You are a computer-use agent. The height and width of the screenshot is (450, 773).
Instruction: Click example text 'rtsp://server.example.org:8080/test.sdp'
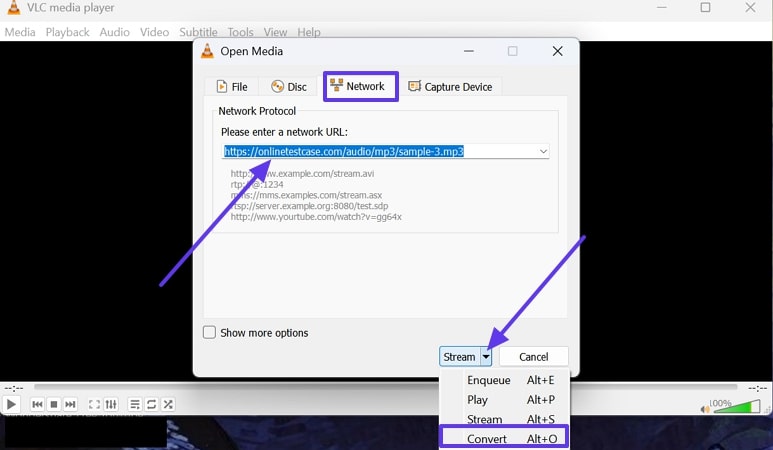point(309,206)
